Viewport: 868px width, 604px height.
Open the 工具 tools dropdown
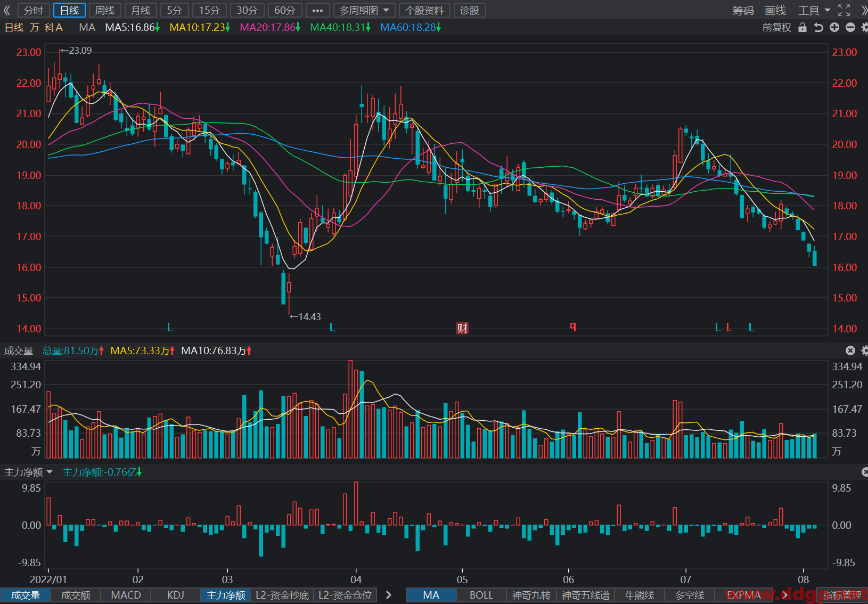click(x=814, y=10)
